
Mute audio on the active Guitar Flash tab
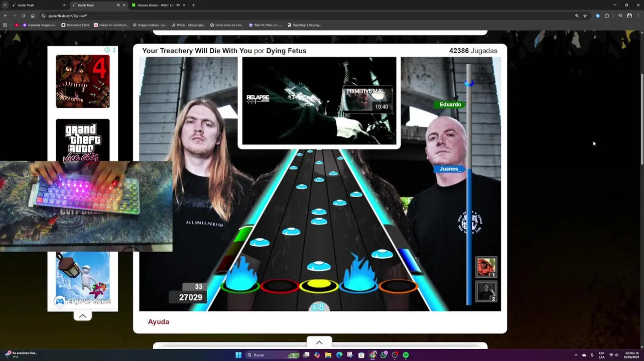[118, 5]
